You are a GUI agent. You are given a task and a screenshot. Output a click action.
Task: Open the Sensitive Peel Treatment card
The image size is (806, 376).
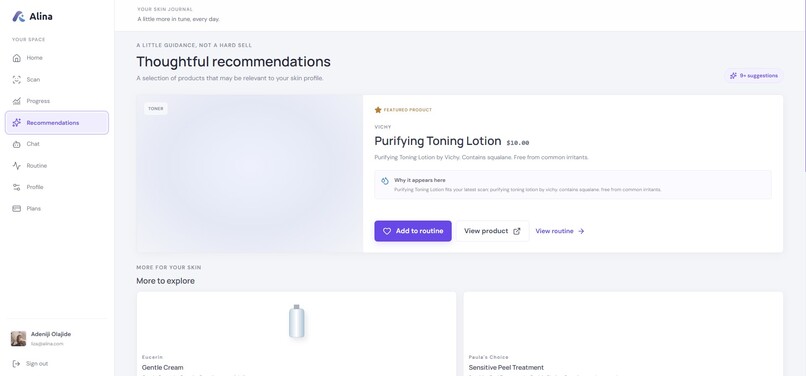click(x=623, y=334)
